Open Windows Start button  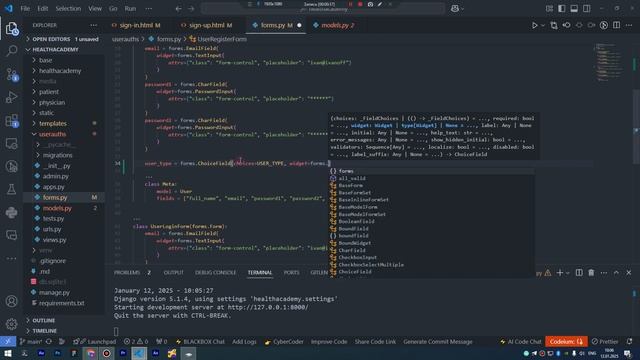click(8, 353)
